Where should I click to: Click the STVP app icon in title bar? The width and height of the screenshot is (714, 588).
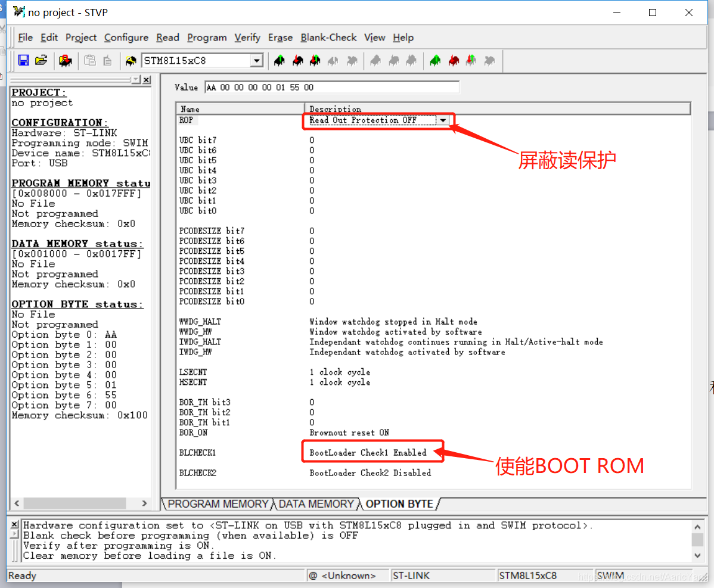[18, 12]
